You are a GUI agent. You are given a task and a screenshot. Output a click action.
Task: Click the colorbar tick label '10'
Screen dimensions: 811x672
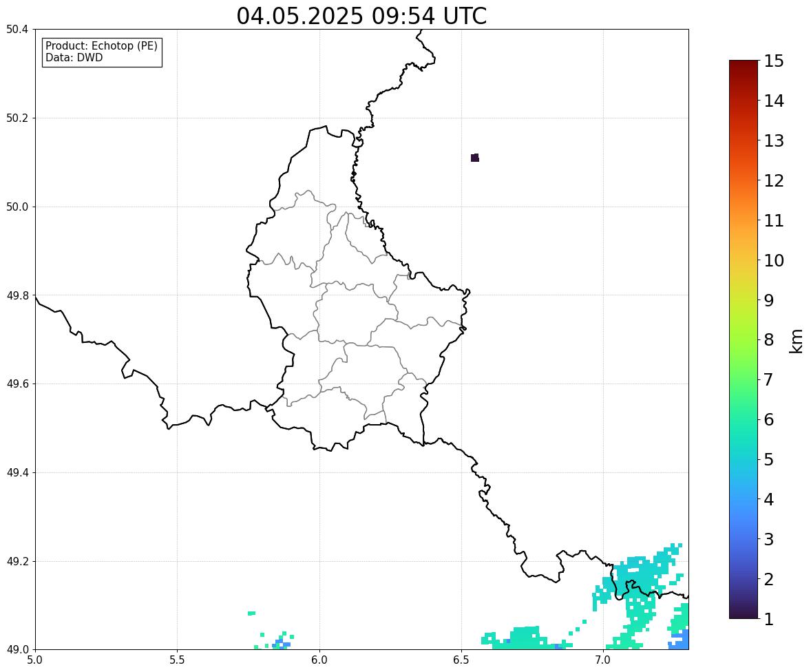(774, 260)
